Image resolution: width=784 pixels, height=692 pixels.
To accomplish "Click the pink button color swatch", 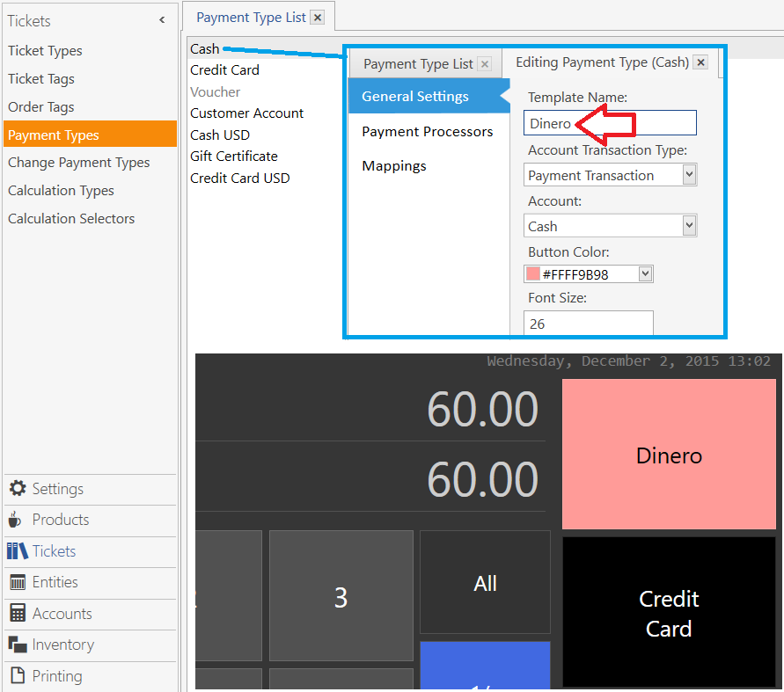I will point(533,274).
